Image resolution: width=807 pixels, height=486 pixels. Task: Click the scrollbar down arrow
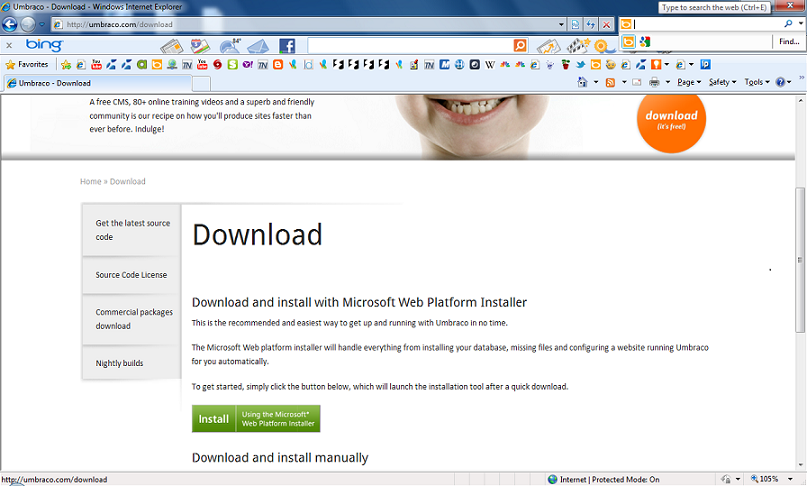click(x=800, y=465)
